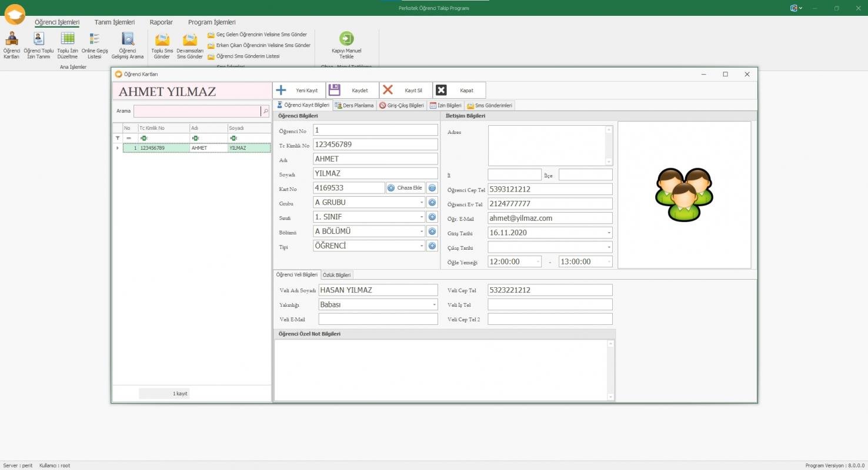Open the Sınıfı combo box
Screen dimensions: 868x470
tap(422, 217)
